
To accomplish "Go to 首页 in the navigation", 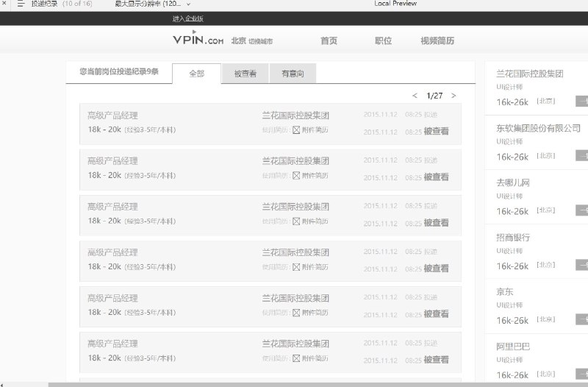I will click(329, 40).
